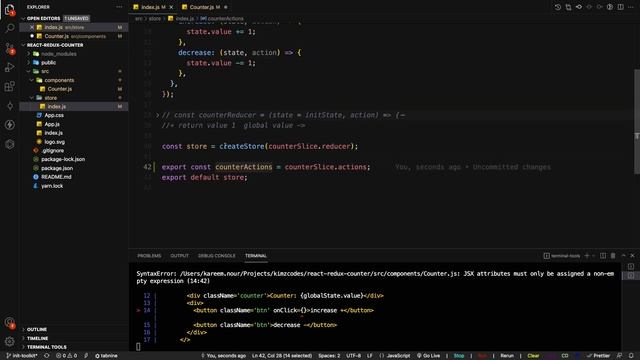Open the Problems panel tab
Viewport: 640px width, 360px height.
pos(149,256)
